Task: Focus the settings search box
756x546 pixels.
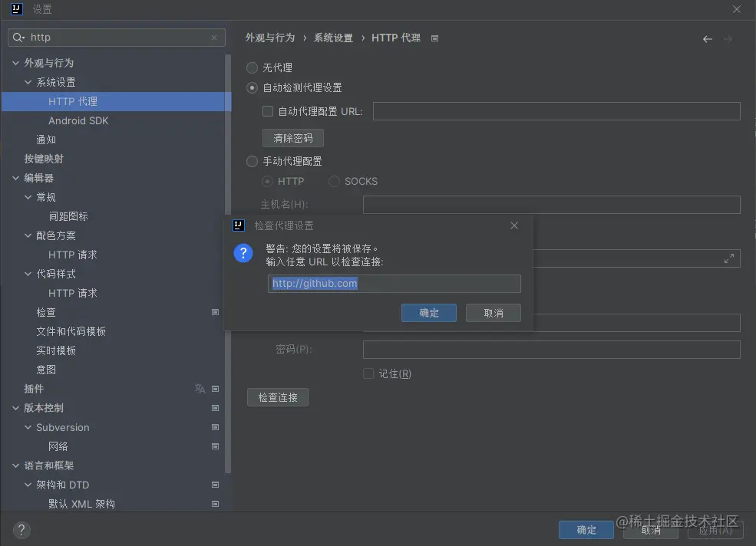Action: coord(117,38)
